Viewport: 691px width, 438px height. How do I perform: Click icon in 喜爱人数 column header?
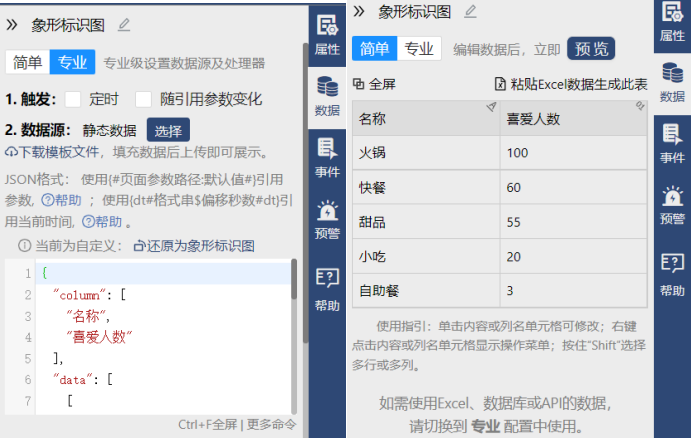click(x=640, y=106)
